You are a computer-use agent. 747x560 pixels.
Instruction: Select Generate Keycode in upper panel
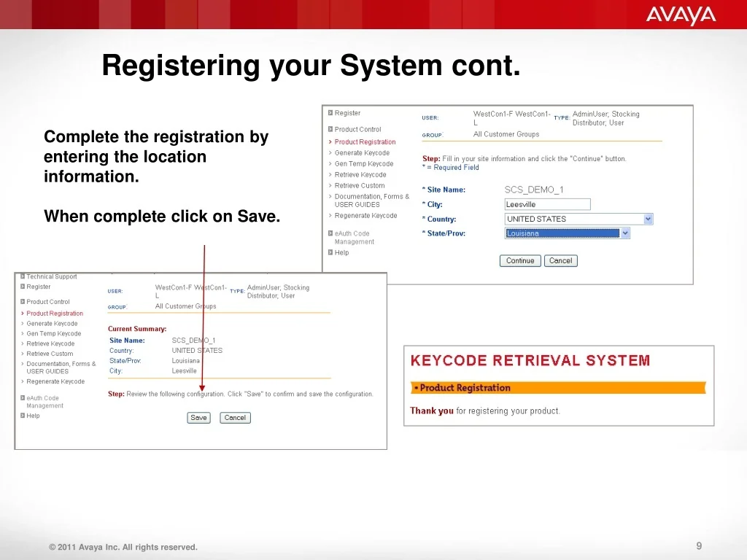[x=362, y=153]
